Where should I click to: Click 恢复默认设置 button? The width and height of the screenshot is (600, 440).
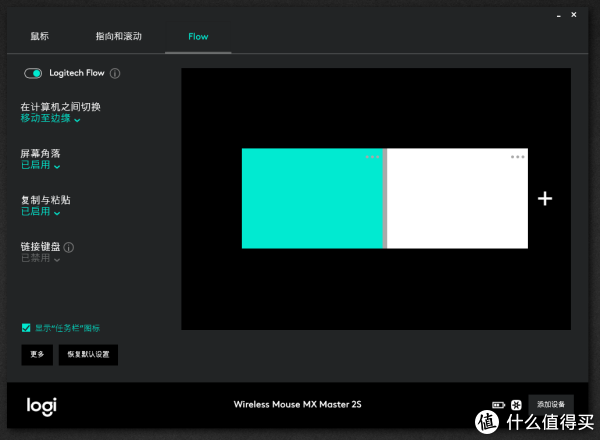(x=88, y=355)
